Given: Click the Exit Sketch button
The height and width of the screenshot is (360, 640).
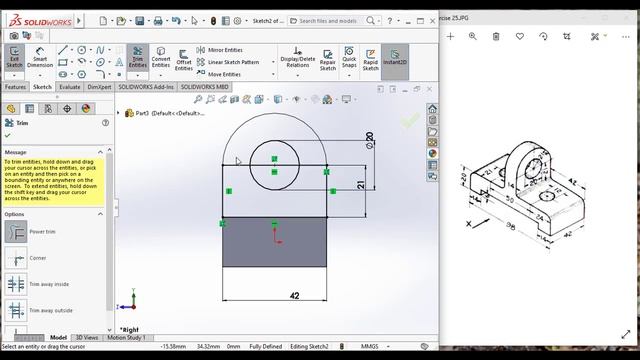Looking at the screenshot, I should click(14, 57).
